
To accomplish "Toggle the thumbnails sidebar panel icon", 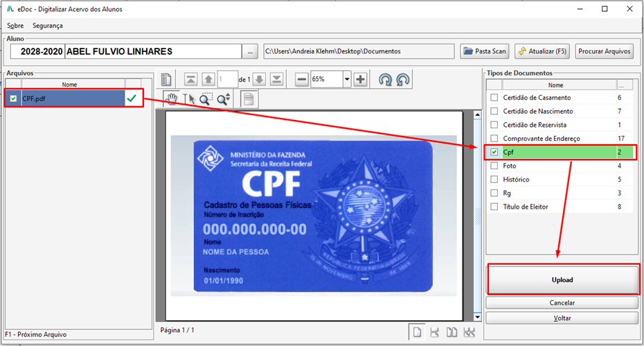I will pyautogui.click(x=166, y=79).
